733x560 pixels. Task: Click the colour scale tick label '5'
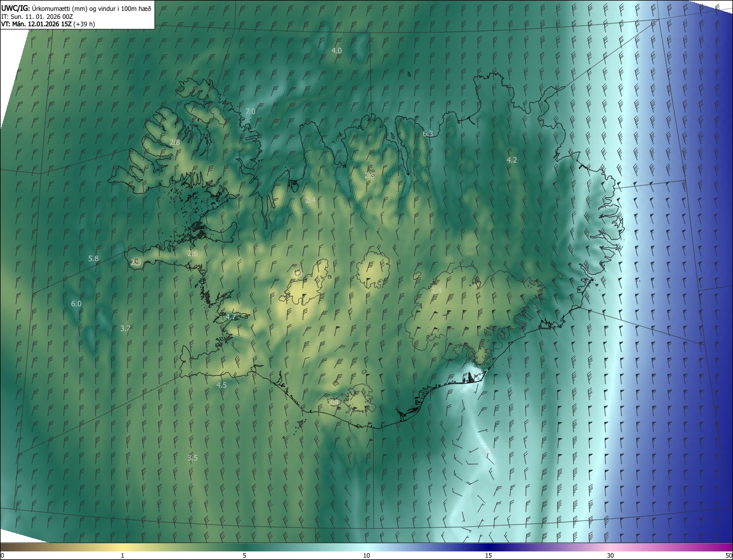(x=245, y=555)
